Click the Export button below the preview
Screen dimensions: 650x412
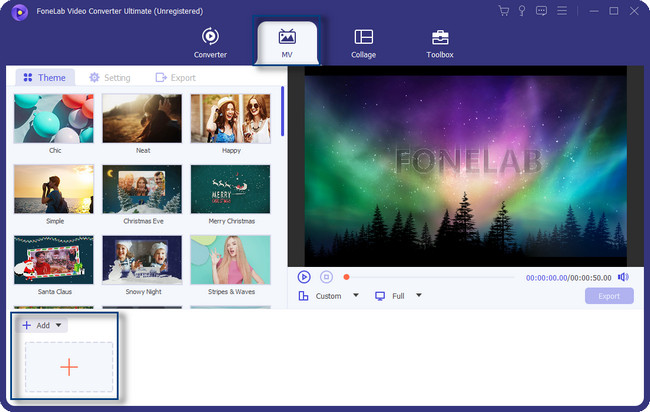[609, 296]
